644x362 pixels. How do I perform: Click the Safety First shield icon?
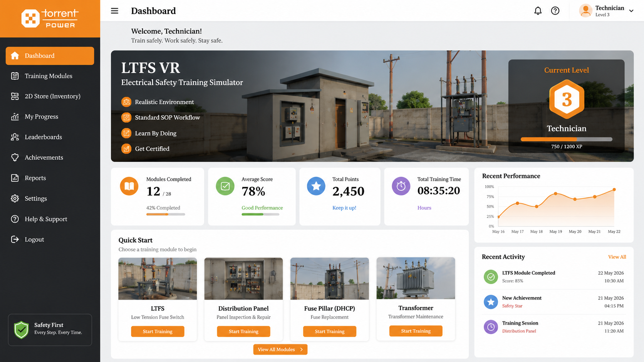tap(22, 330)
